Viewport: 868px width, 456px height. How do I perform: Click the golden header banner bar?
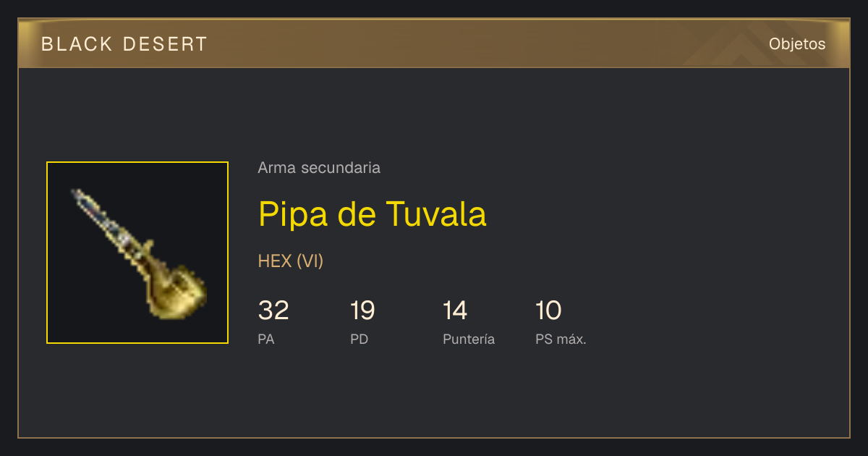pyautogui.click(x=434, y=43)
